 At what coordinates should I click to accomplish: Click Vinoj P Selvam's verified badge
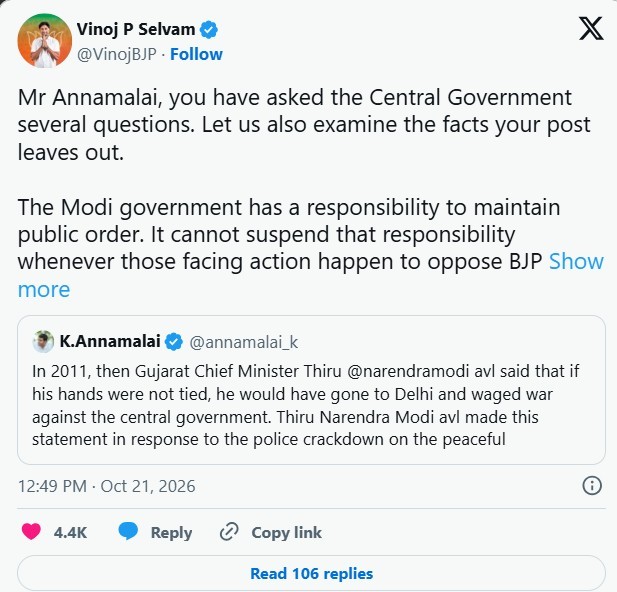click(209, 30)
